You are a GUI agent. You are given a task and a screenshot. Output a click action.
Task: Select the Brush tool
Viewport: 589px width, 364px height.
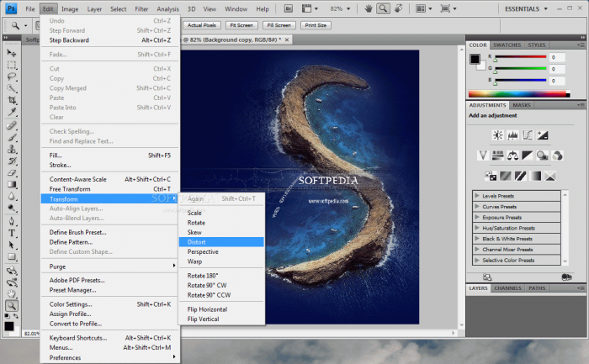tap(12, 137)
